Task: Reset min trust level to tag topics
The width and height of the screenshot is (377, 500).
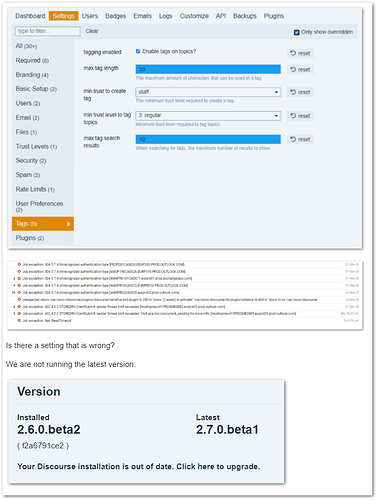Action: [300, 116]
